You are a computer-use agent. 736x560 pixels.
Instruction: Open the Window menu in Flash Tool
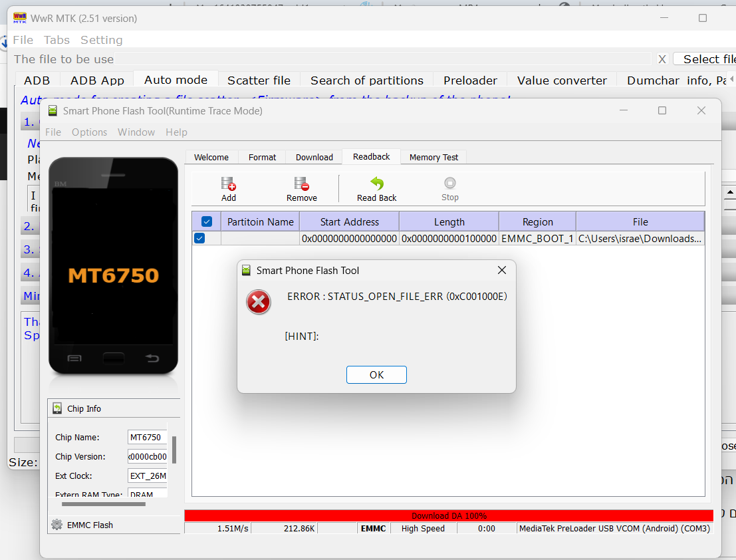tap(136, 132)
